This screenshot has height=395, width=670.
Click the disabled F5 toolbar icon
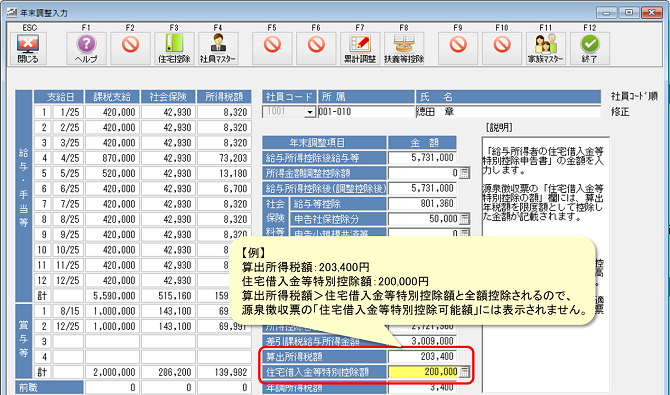click(x=272, y=48)
